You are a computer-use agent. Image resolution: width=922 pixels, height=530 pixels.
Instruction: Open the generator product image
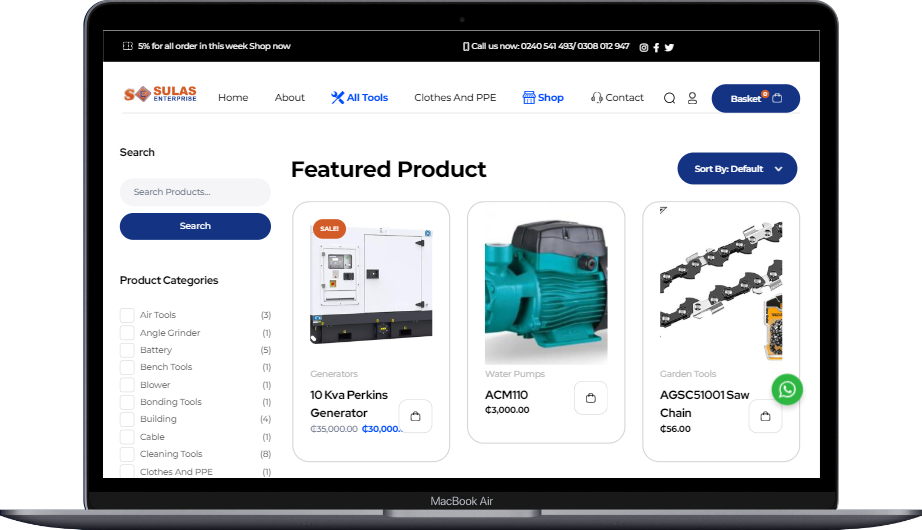click(371, 282)
